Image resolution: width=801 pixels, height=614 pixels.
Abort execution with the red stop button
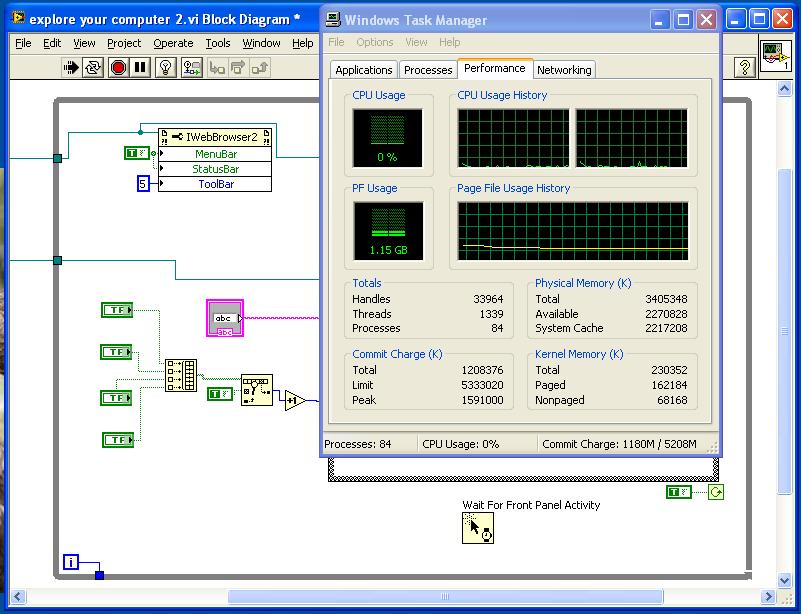click(x=118, y=67)
